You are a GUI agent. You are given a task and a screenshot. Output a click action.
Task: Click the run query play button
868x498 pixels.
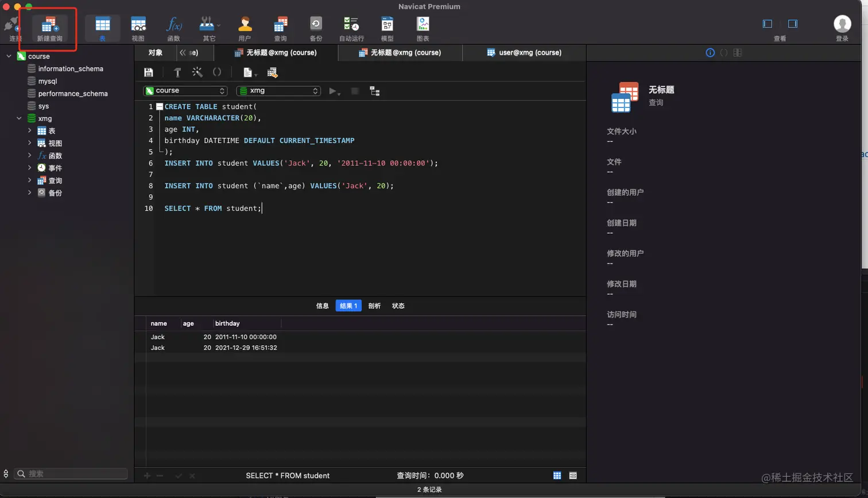(x=332, y=91)
